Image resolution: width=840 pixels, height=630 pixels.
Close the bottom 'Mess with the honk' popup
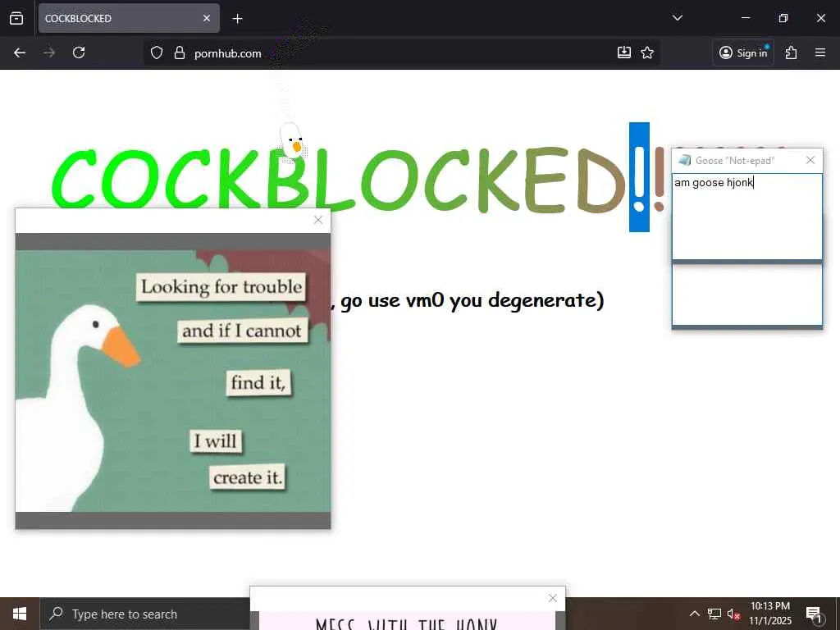(553, 598)
